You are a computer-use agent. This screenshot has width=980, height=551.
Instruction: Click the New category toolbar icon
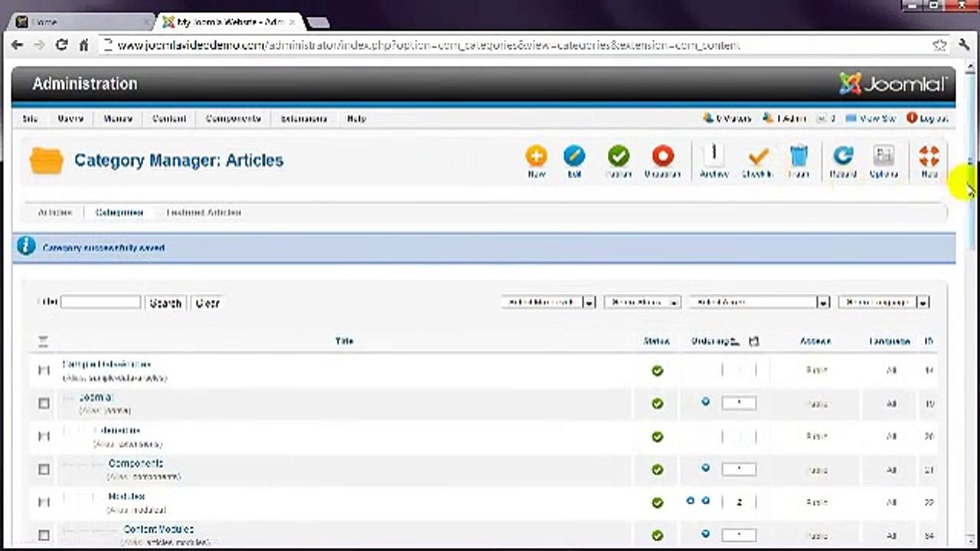click(536, 157)
